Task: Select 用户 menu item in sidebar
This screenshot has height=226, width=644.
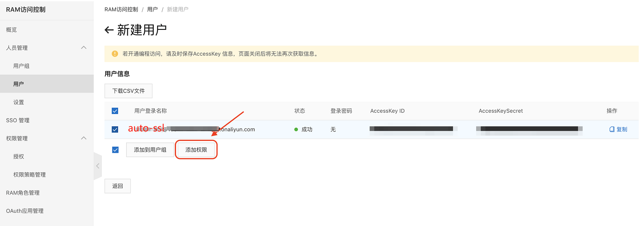Action: (x=19, y=84)
